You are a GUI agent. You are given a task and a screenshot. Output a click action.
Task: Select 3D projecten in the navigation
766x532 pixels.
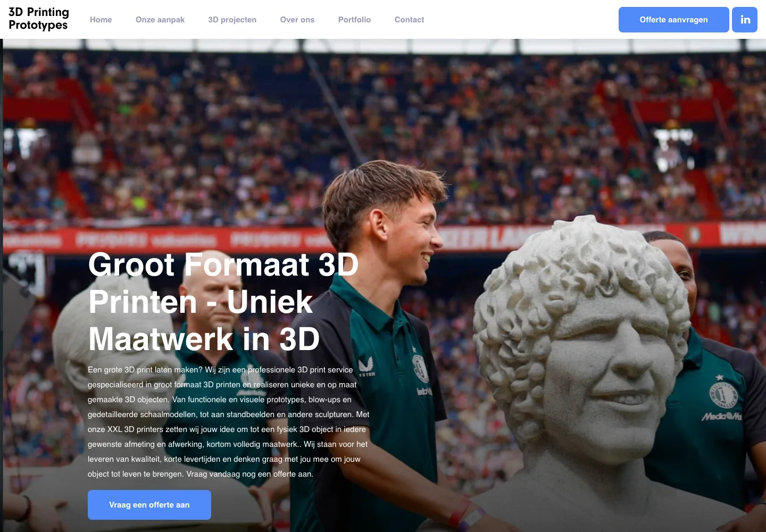(x=232, y=20)
